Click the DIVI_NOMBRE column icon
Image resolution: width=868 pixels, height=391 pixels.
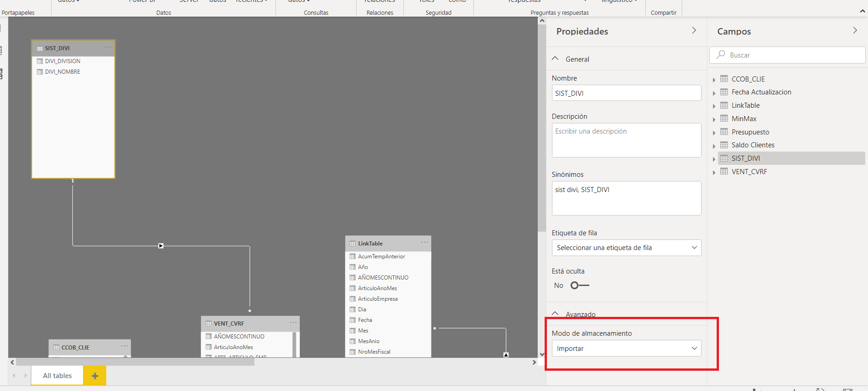click(x=40, y=71)
